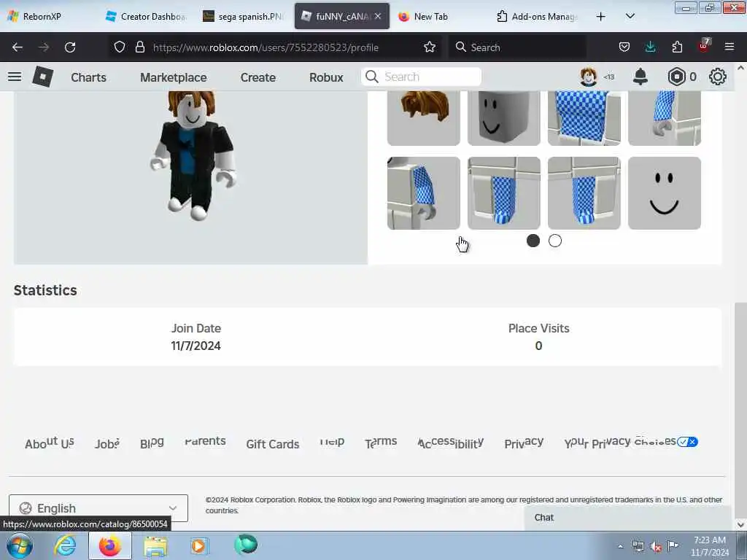Click the Roblox site search field
Viewport: 747px width, 560px height.
coord(421,77)
